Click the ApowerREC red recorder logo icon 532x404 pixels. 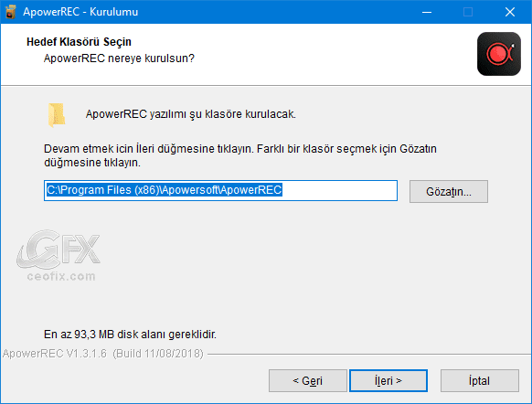[x=499, y=54]
